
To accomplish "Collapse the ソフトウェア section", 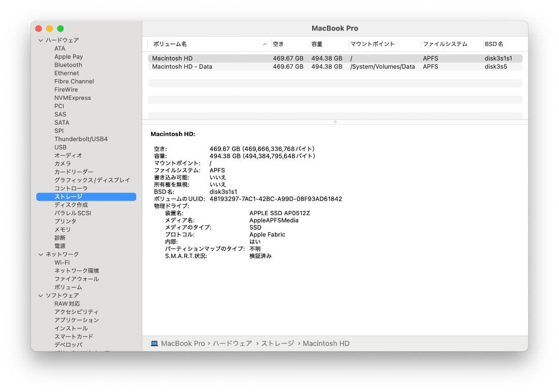I will [x=40, y=295].
